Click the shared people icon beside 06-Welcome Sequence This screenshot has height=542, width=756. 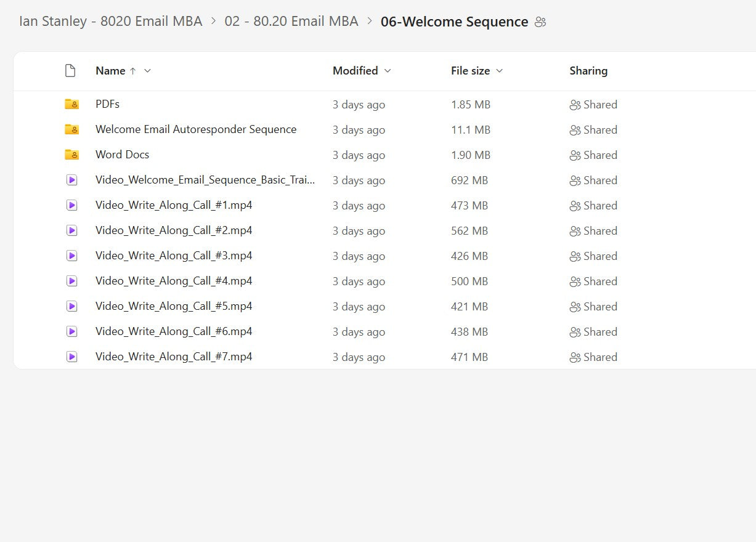tap(540, 22)
